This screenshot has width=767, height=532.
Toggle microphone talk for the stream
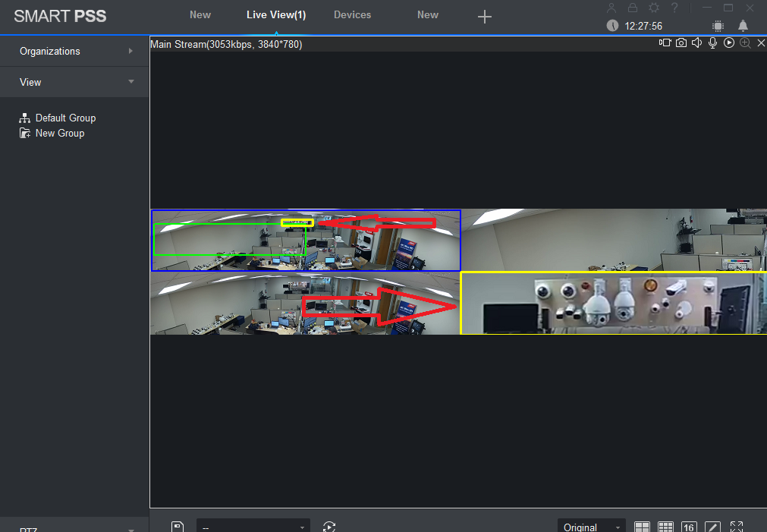pyautogui.click(x=713, y=43)
